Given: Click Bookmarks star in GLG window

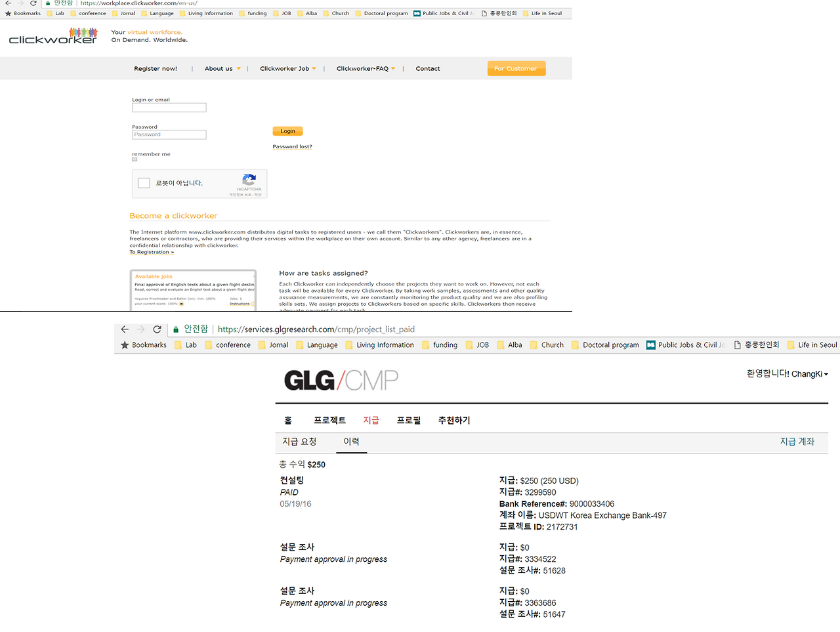Looking at the screenshot, I should pyautogui.click(x=125, y=345).
